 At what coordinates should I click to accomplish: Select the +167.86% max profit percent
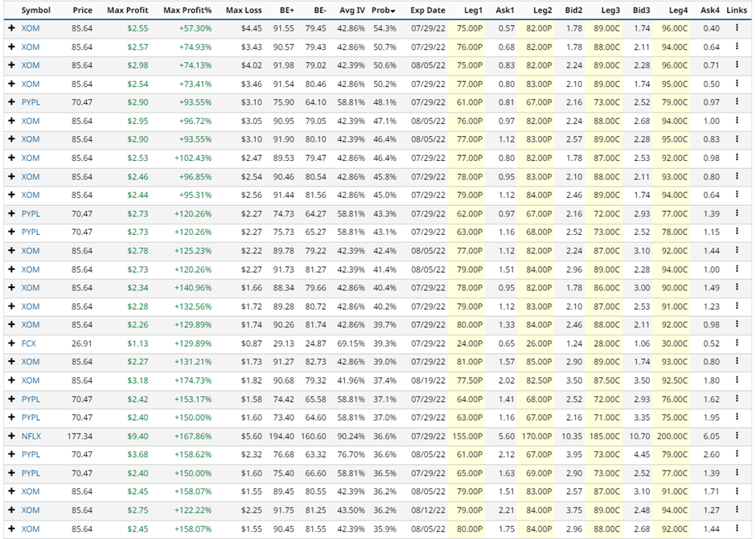[x=193, y=436]
